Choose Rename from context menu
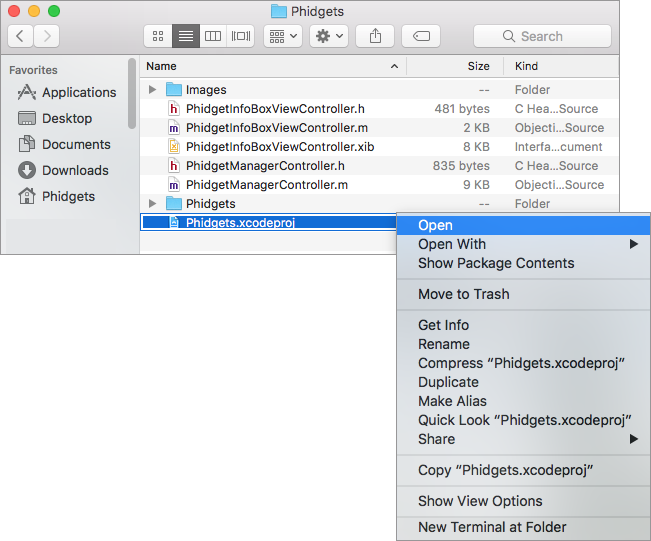The image size is (651, 541). coord(524,344)
